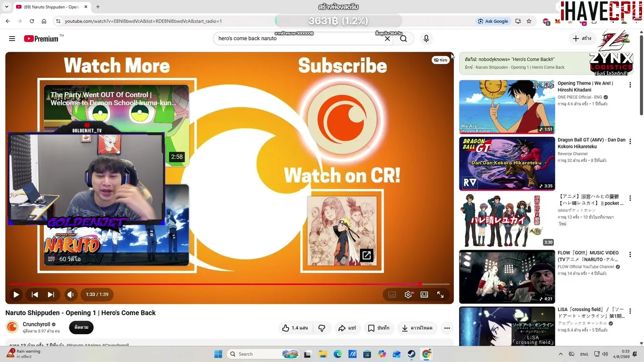Open the ハレ晴レユカイ video thumbnail
This screenshot has height=362, width=644.
coord(507,220)
